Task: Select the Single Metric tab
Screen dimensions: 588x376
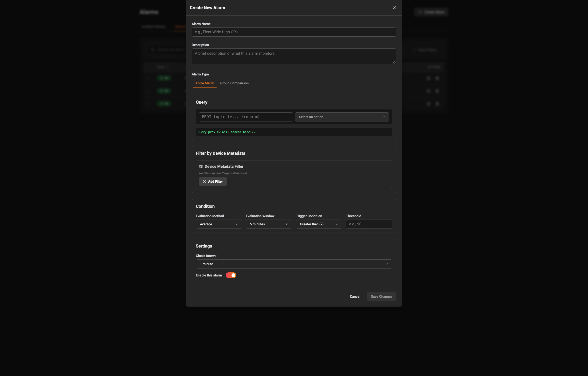Action: pos(204,83)
